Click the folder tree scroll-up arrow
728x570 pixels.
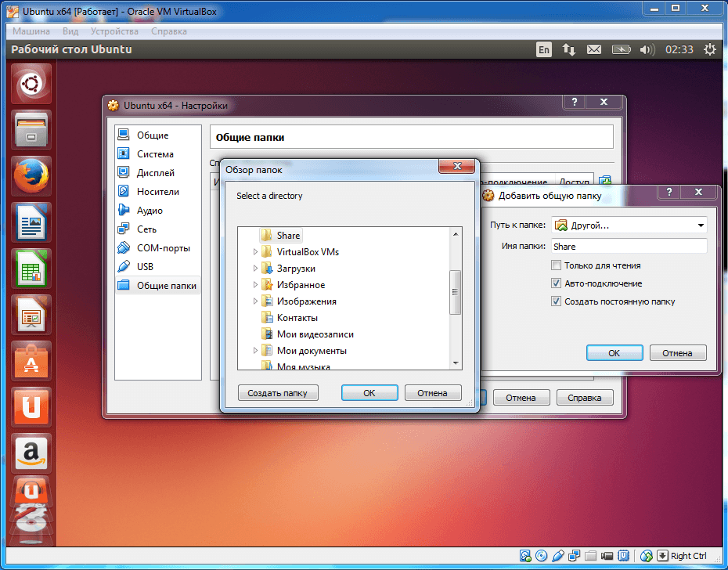456,233
